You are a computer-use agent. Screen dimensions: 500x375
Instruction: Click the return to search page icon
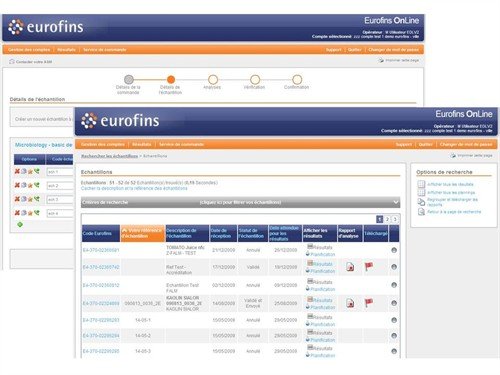(421, 212)
